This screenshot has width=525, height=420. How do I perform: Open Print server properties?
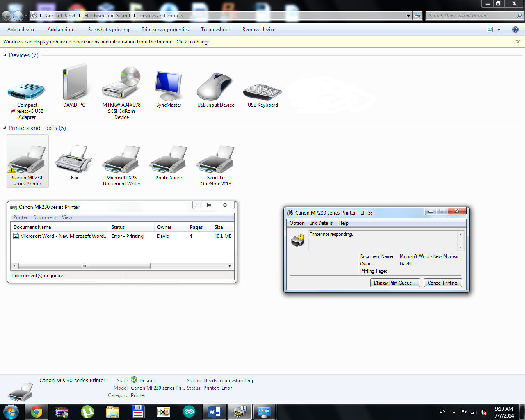pyautogui.click(x=165, y=30)
